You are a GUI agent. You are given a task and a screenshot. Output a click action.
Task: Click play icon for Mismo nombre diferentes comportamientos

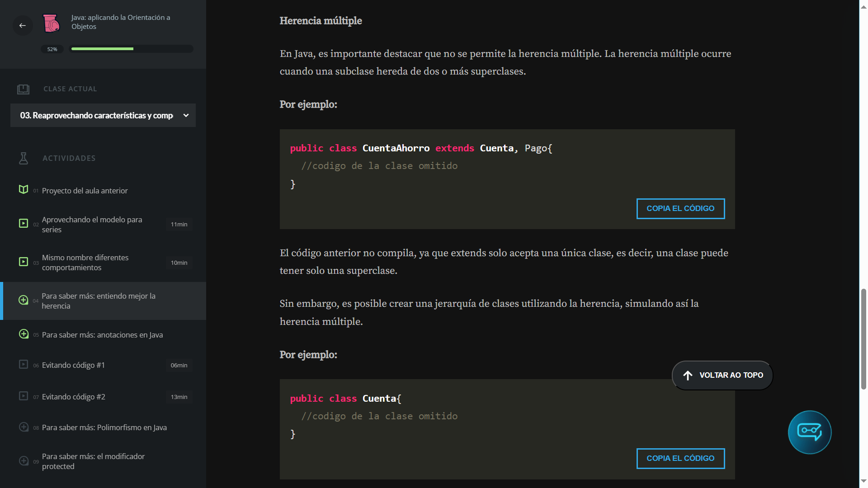click(24, 262)
